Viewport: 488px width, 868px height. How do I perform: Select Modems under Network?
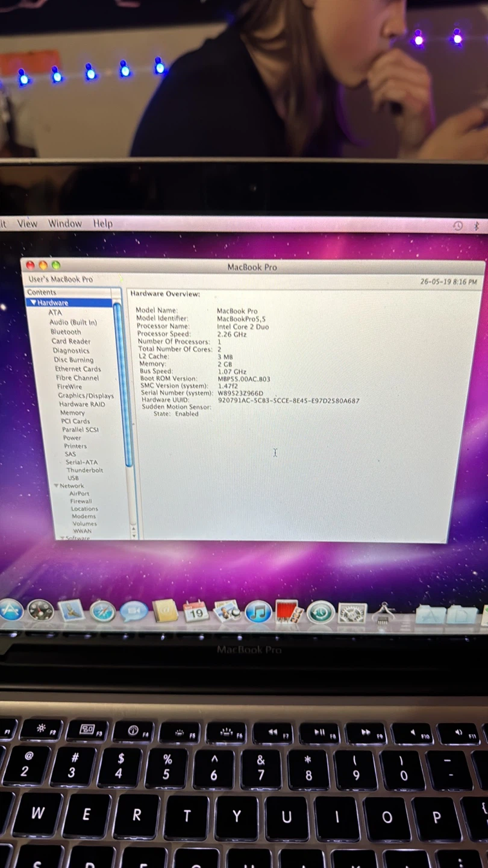coord(84,516)
